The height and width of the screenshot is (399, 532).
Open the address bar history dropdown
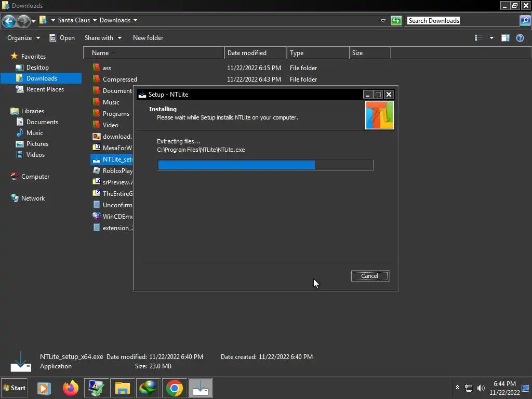(383, 21)
